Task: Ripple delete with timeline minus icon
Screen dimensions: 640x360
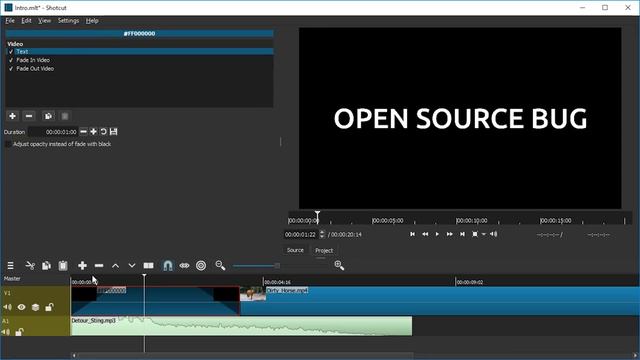Action: (x=99, y=266)
